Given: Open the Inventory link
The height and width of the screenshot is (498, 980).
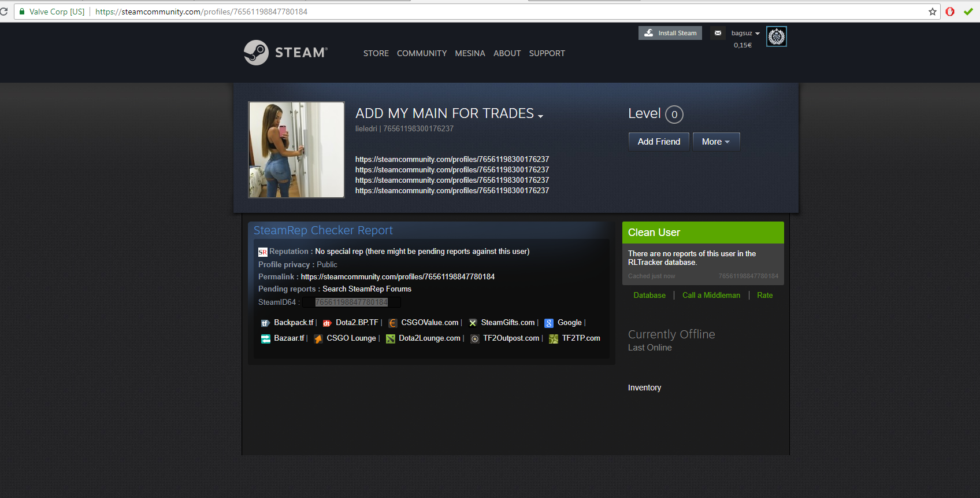Looking at the screenshot, I should [x=644, y=388].
